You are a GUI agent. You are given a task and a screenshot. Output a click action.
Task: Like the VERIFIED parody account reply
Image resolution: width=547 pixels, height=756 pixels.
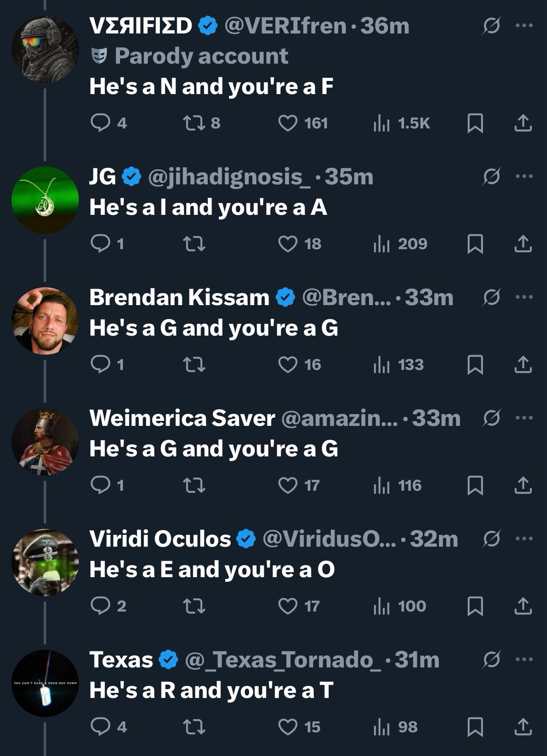288,123
